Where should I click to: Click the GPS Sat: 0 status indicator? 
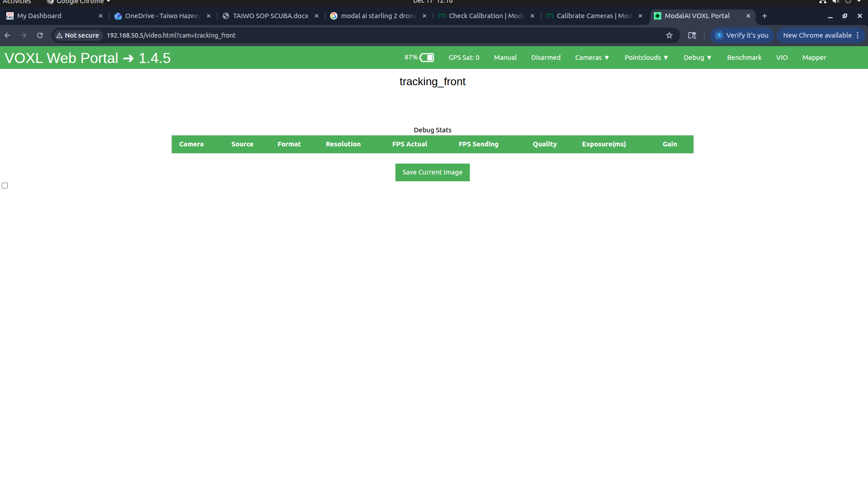463,58
